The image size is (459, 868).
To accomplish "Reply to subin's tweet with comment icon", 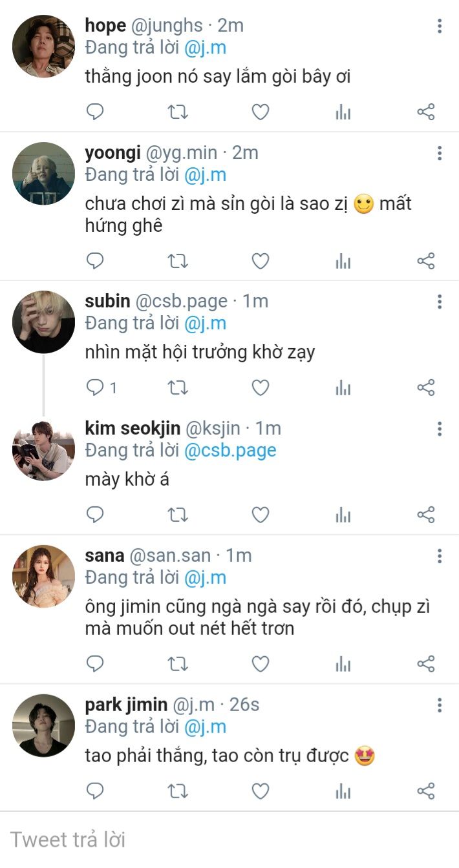I will pyautogui.click(x=96, y=387).
